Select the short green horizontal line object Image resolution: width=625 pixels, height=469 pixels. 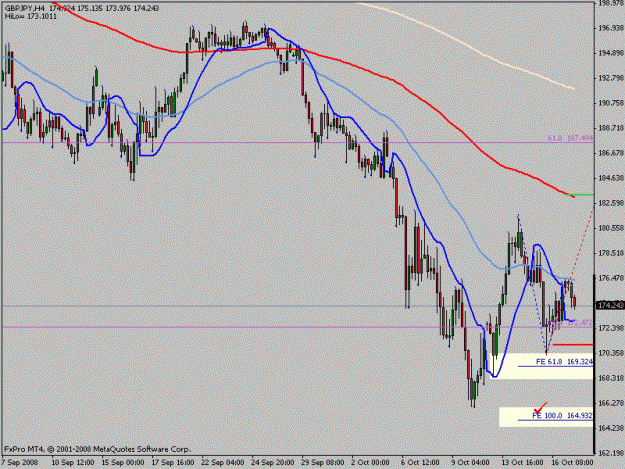tap(580, 195)
